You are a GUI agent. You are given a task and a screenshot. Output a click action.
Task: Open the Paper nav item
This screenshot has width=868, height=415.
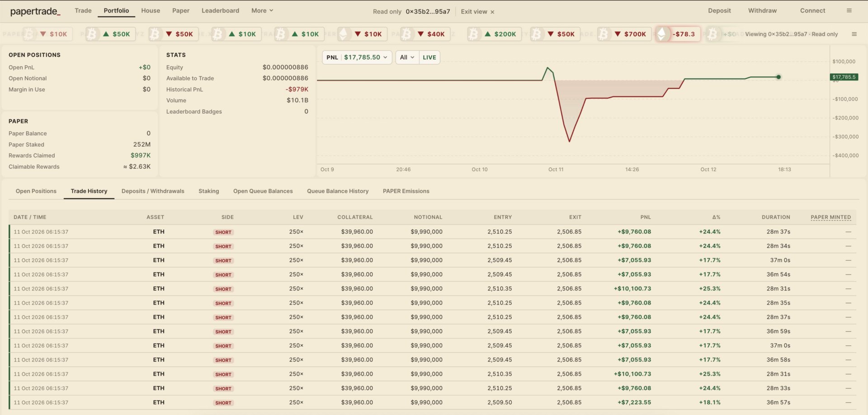tap(181, 10)
